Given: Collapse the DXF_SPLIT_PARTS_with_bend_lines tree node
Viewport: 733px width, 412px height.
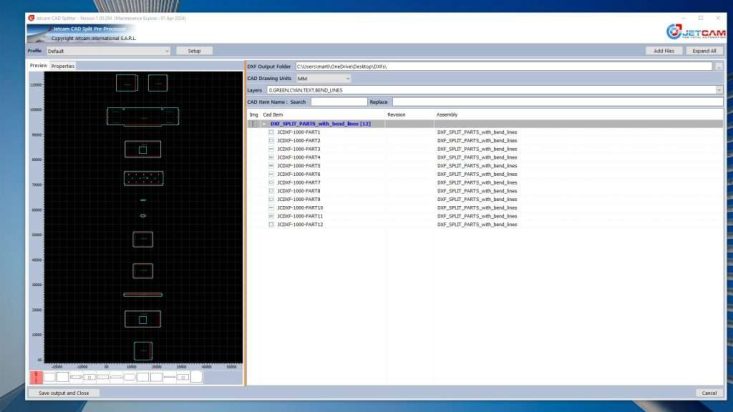Looking at the screenshot, I should (x=264, y=124).
